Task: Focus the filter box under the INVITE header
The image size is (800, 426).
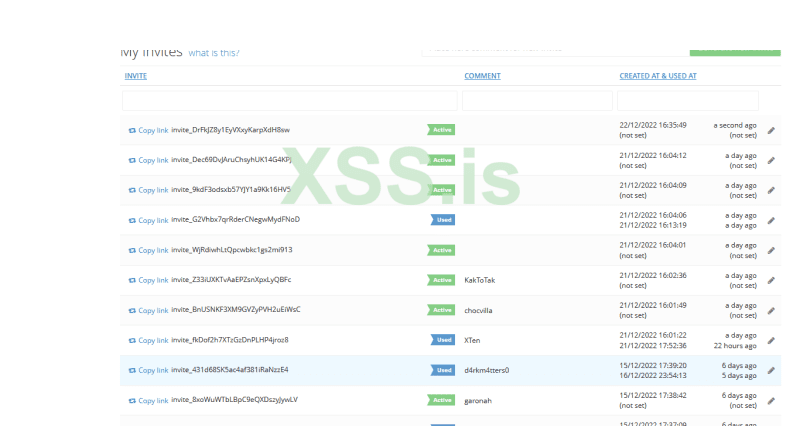Action: pyautogui.click(x=289, y=101)
